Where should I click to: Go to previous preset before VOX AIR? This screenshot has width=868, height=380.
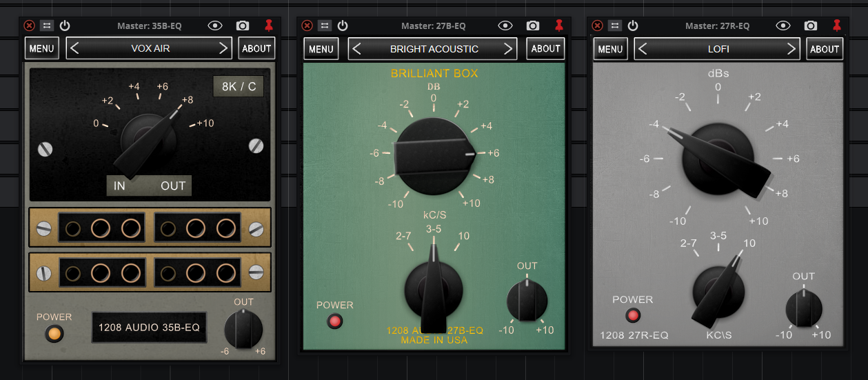75,48
